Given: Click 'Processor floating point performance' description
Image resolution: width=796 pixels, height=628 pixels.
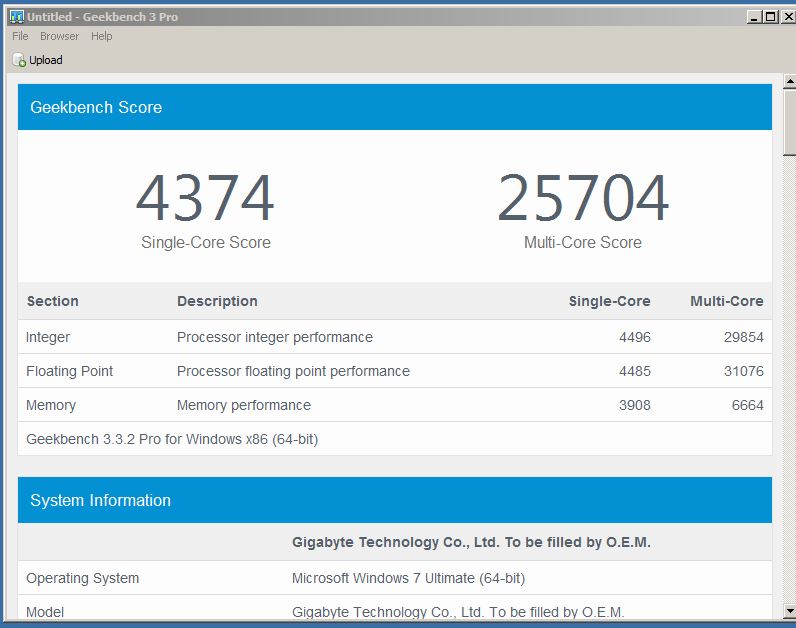Looking at the screenshot, I should tap(293, 371).
